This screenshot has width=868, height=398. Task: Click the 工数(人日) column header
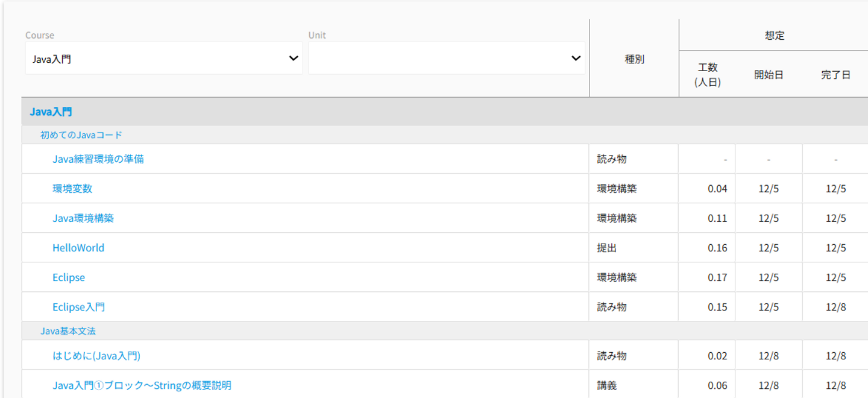[708, 75]
